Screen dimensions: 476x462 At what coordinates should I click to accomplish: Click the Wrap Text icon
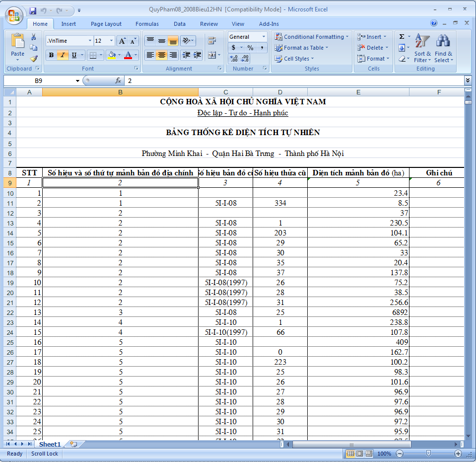212,41
